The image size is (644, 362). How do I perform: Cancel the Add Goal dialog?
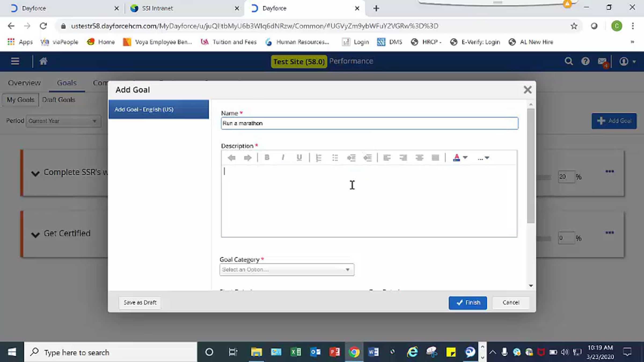[511, 303]
